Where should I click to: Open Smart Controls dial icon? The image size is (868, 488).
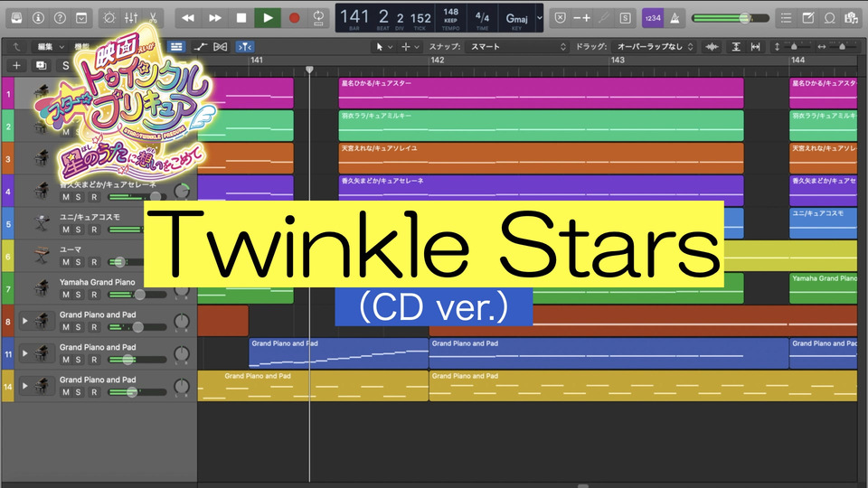(x=109, y=18)
